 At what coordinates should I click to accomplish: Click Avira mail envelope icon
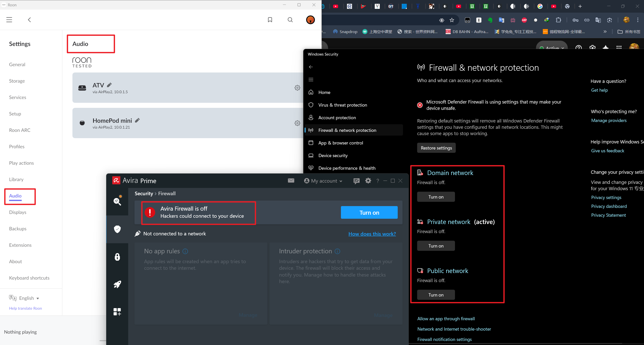click(x=291, y=181)
